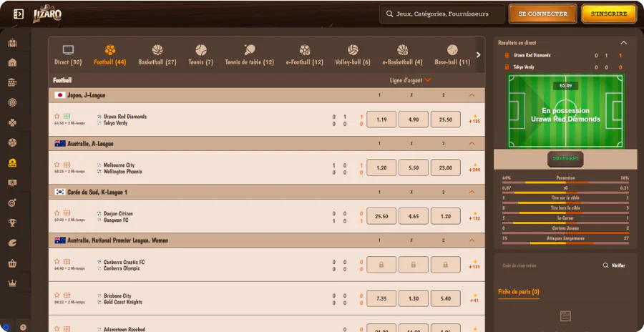Select the Tennis (7) tab

(x=201, y=56)
